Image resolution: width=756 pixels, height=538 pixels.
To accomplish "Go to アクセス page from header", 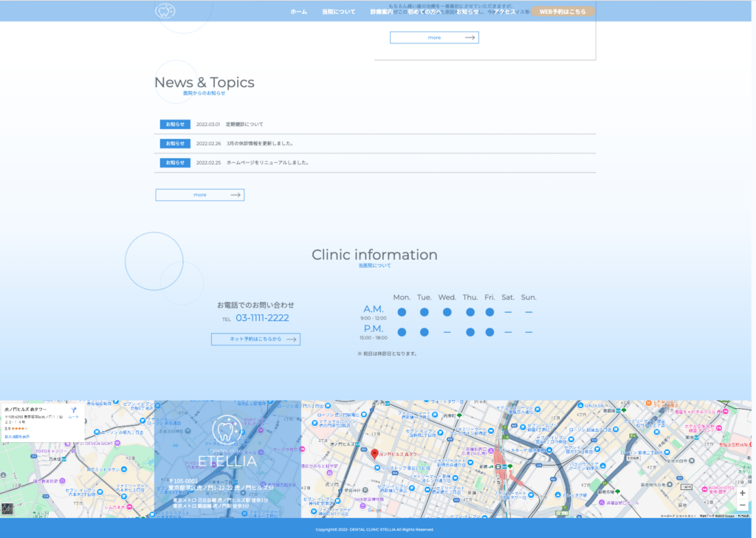I will click(x=504, y=12).
